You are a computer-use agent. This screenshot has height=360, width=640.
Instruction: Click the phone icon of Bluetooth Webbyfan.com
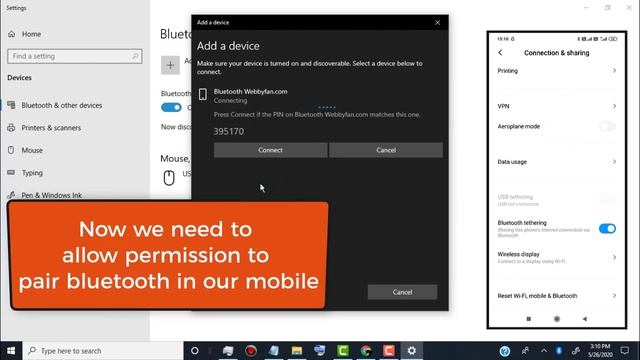(202, 94)
